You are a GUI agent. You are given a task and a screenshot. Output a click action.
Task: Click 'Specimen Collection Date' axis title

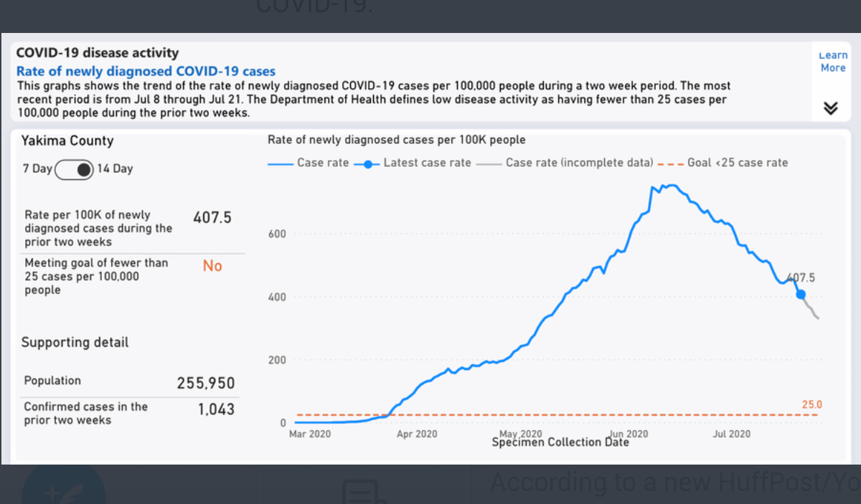pos(560,442)
